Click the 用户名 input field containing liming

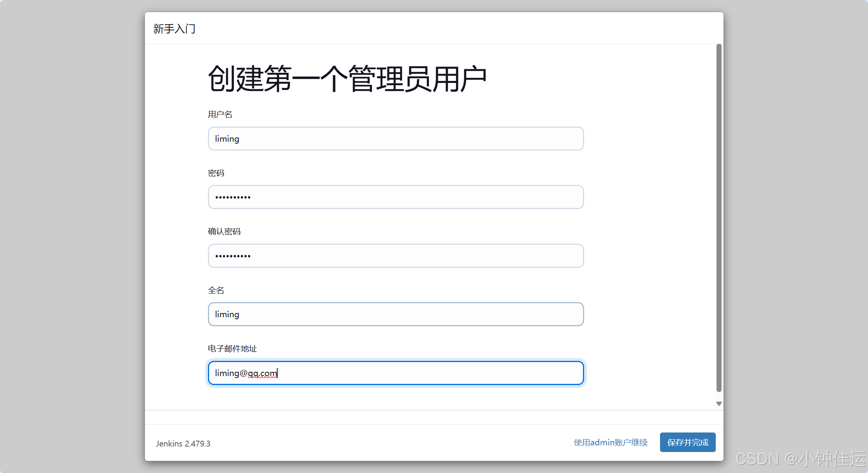coord(396,139)
